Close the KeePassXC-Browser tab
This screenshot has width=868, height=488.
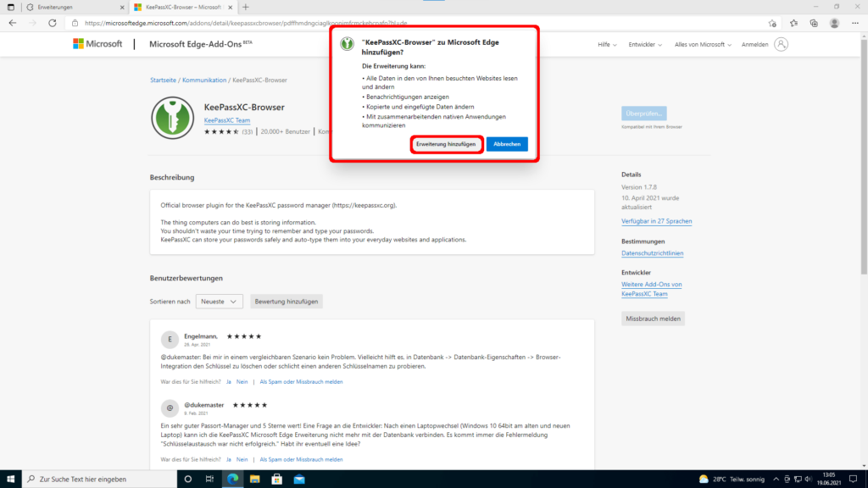[231, 7]
